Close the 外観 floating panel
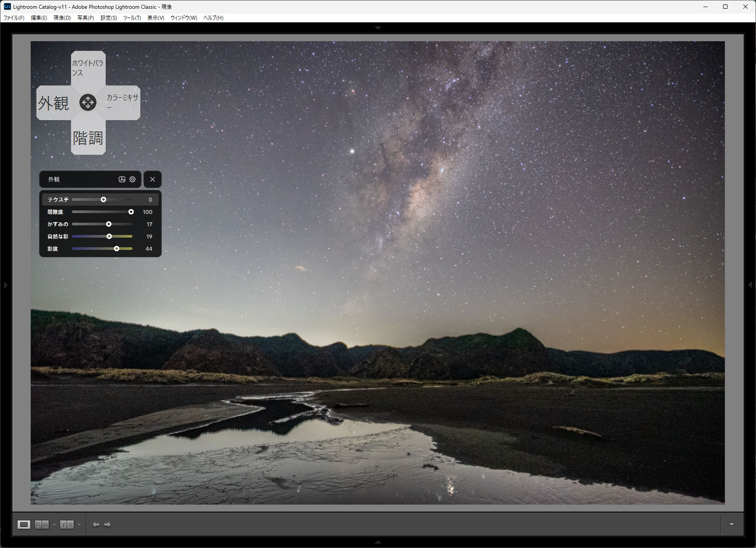This screenshot has width=756, height=548. (153, 179)
